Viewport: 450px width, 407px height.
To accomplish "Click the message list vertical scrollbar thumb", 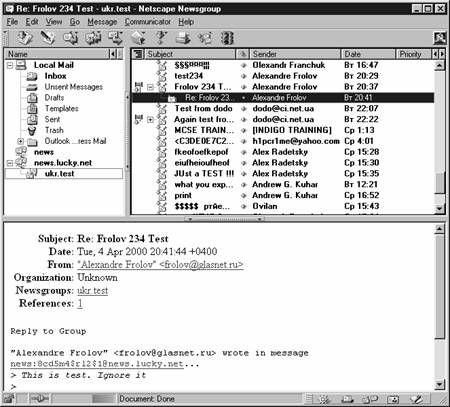I will pyautogui.click(x=440, y=183).
